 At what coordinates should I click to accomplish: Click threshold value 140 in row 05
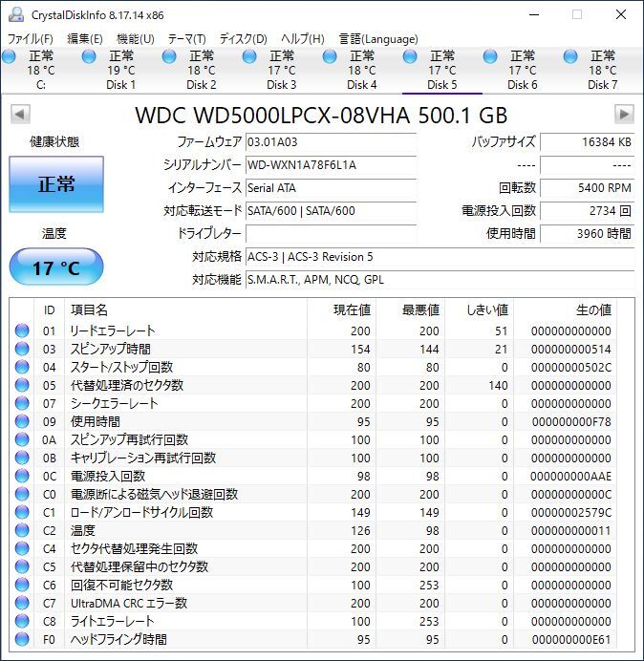click(498, 386)
